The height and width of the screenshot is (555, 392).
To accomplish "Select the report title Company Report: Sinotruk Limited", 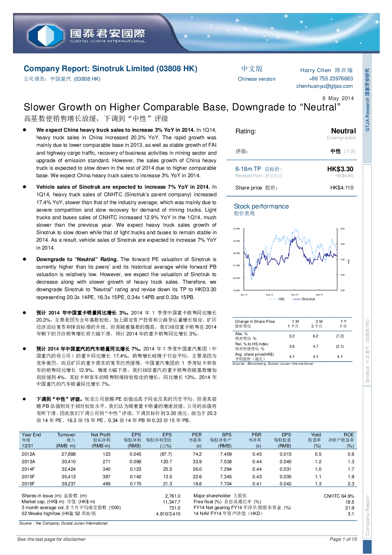I will 110,68.
